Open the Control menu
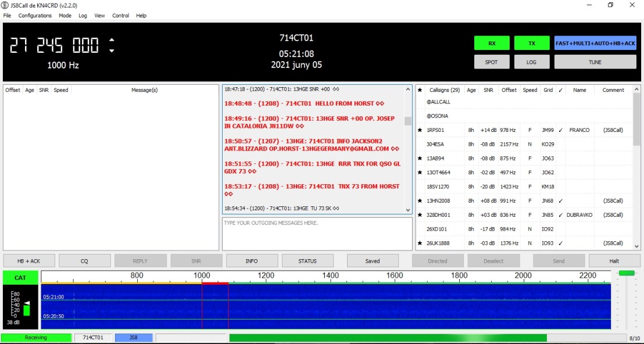The image size is (644, 344). 120,16
